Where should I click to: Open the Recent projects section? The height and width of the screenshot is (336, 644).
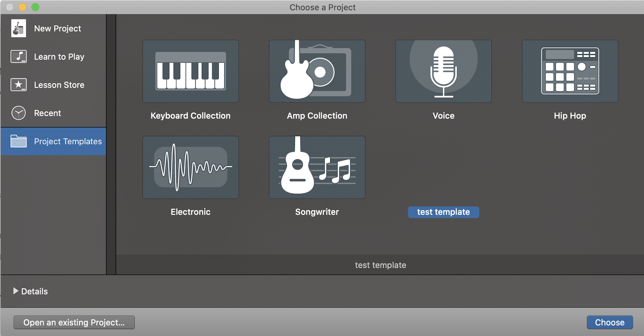click(x=47, y=113)
